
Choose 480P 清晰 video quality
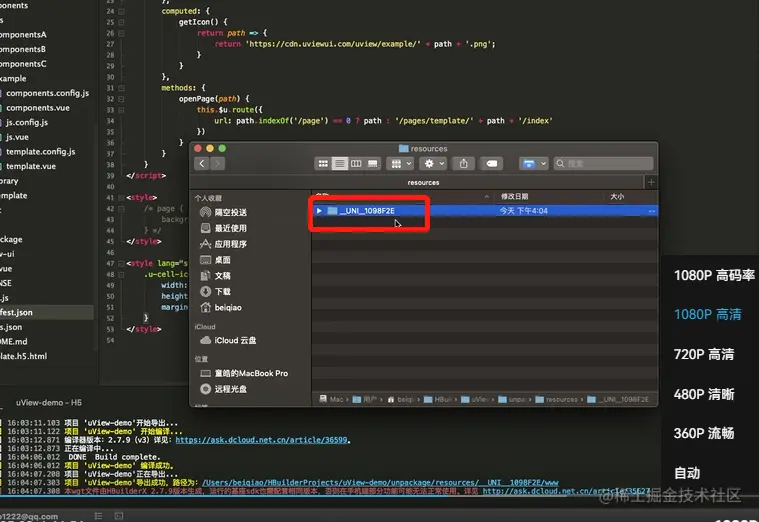pos(704,394)
